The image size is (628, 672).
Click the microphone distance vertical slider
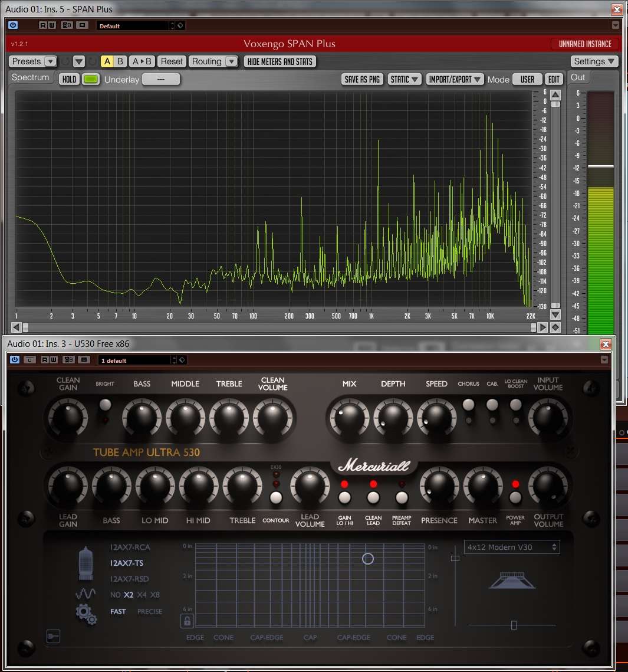click(x=455, y=558)
